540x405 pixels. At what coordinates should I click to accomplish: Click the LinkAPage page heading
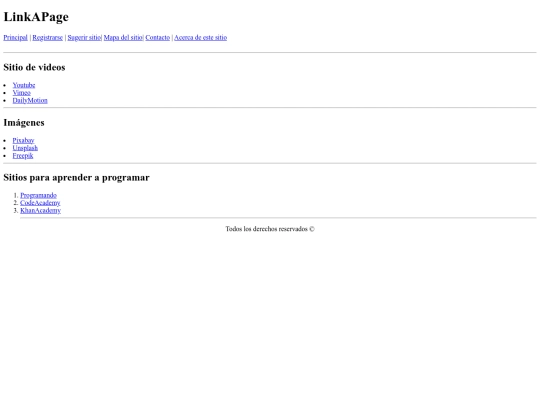click(36, 17)
